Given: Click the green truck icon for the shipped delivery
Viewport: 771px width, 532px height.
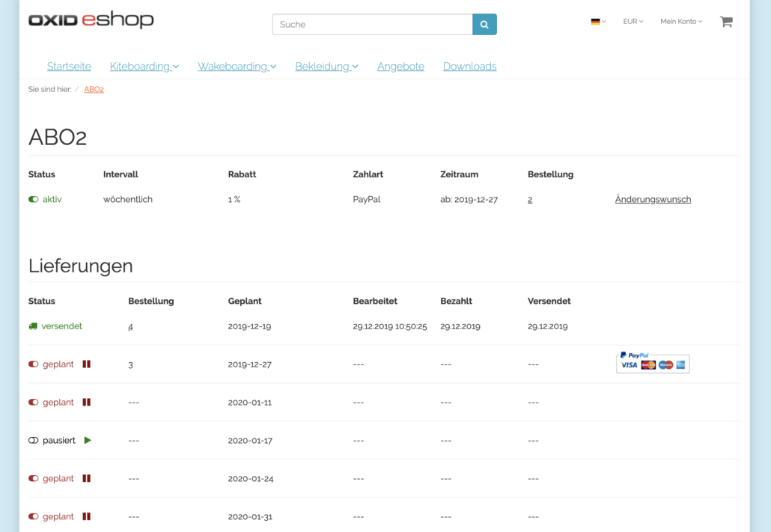Looking at the screenshot, I should click(x=33, y=326).
